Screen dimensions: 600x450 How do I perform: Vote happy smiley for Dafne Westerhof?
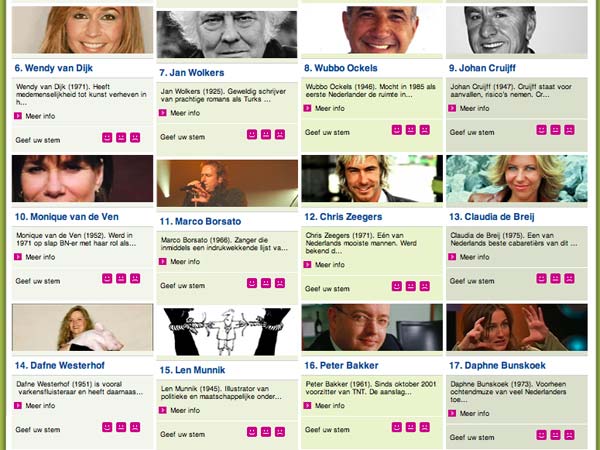coord(107,427)
